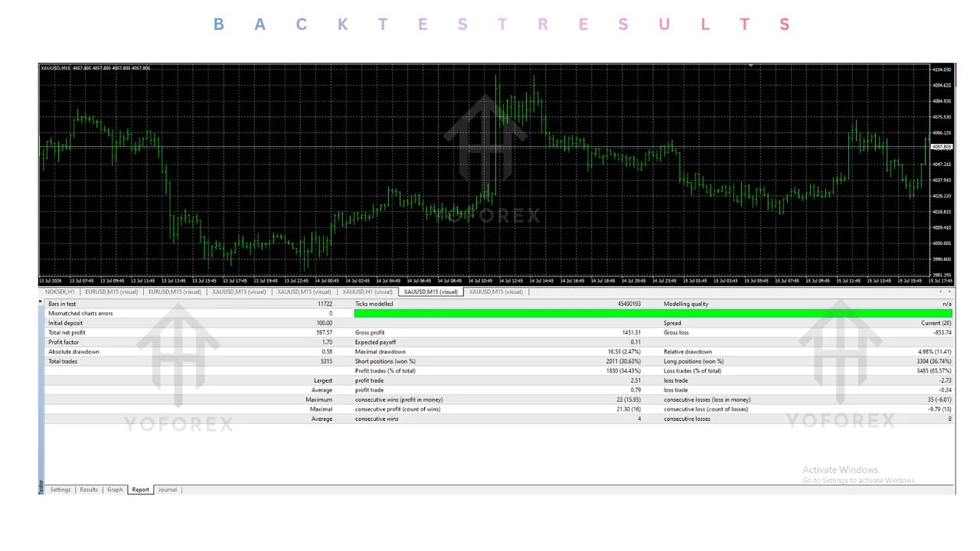Screen dimensions: 980x551
Task: Click the chart shift marker at the chart top
Action: pos(751,66)
